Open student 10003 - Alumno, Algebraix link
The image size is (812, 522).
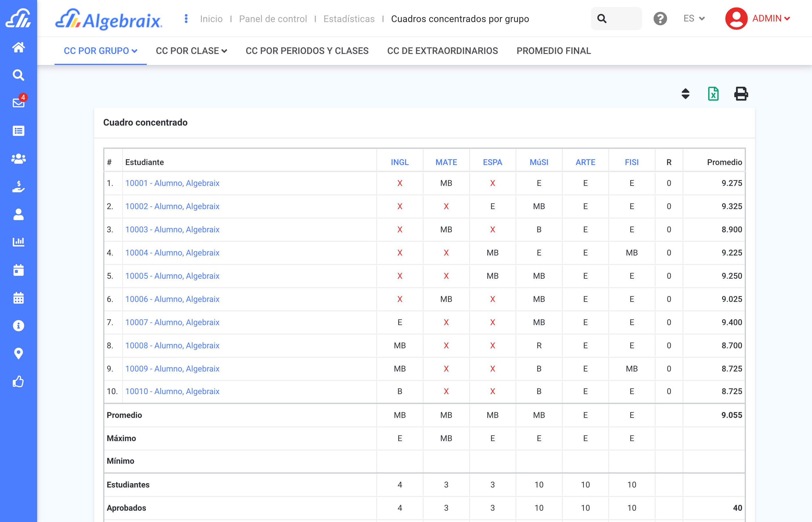point(172,229)
